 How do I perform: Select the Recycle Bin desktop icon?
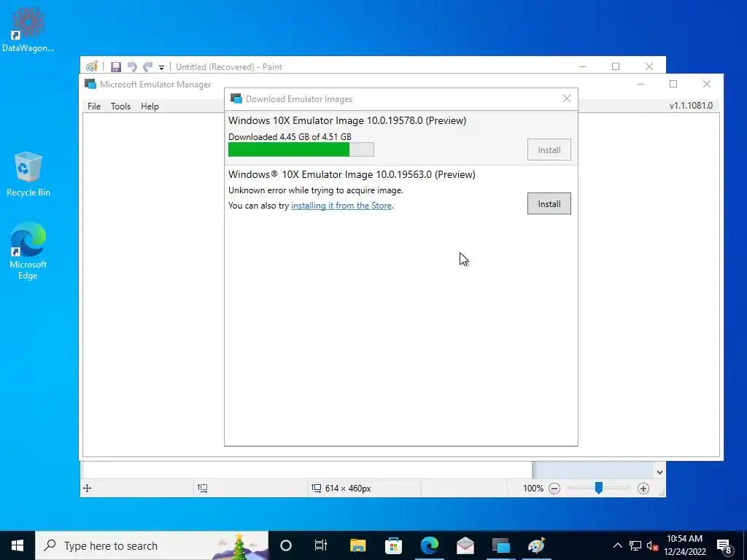[28, 174]
